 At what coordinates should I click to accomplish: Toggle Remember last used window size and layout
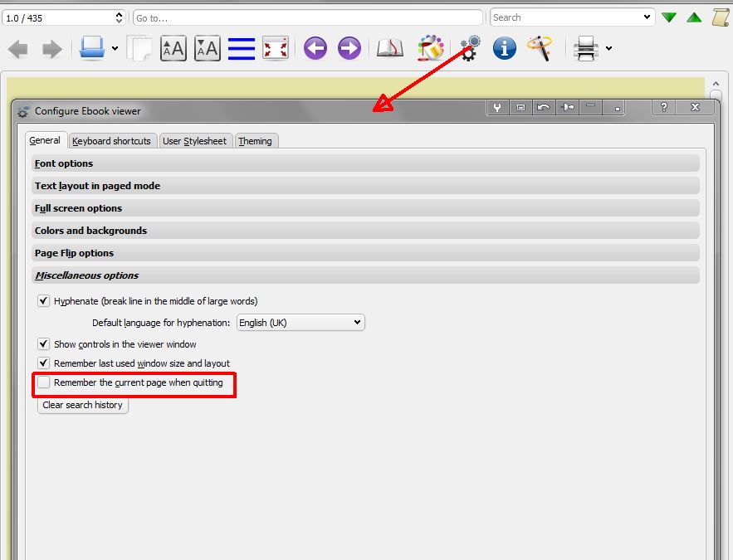(x=43, y=363)
